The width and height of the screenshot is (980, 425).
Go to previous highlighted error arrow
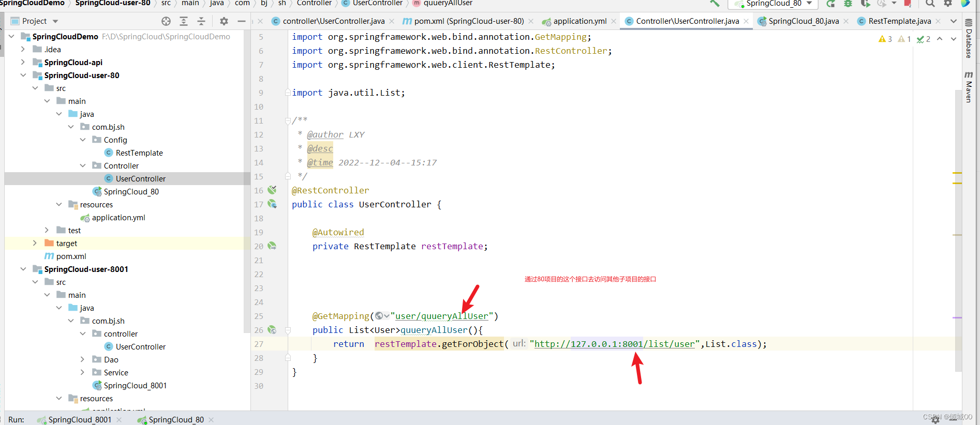coord(940,39)
